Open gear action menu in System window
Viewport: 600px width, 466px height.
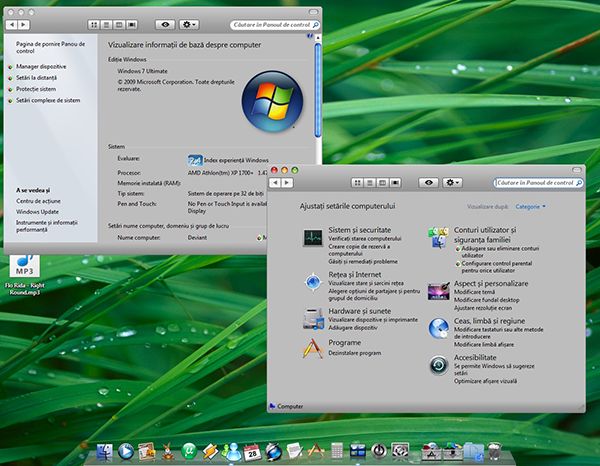189,24
